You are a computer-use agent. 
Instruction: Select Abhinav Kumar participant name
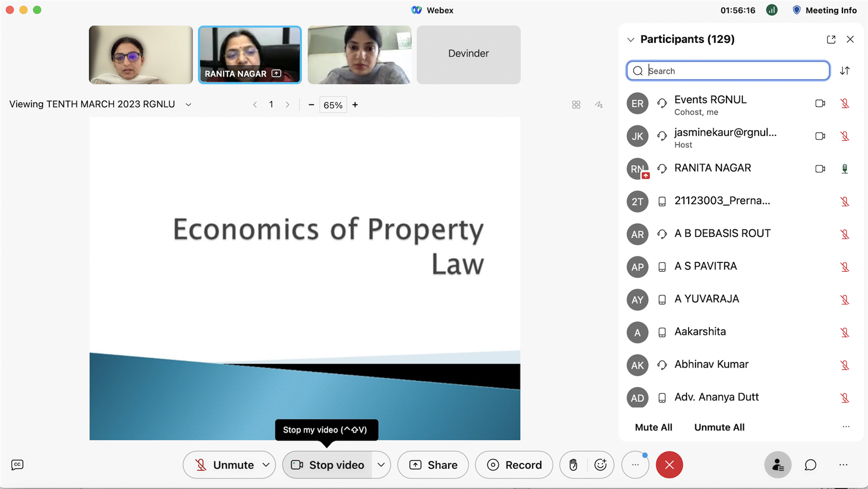(x=711, y=364)
